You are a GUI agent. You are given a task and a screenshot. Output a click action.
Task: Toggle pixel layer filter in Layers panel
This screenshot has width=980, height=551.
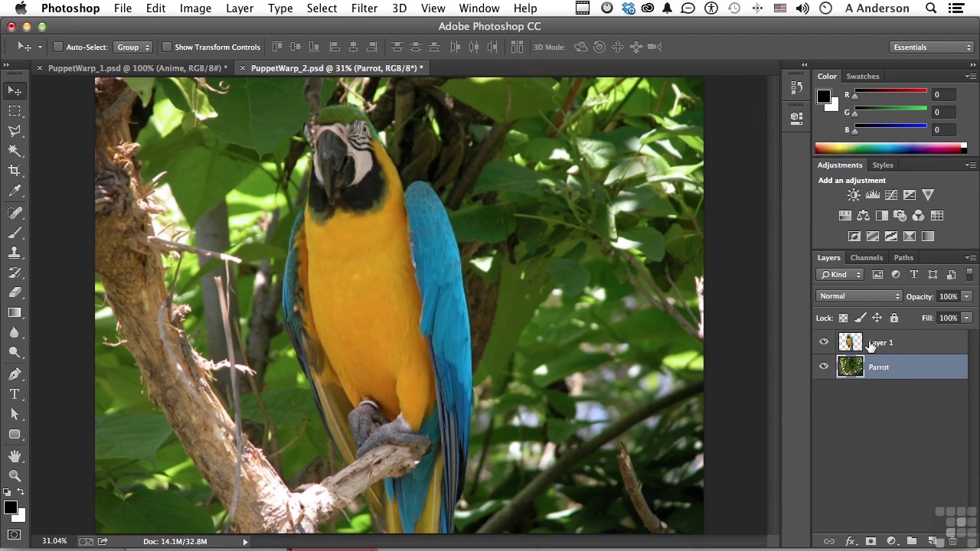pos(877,275)
